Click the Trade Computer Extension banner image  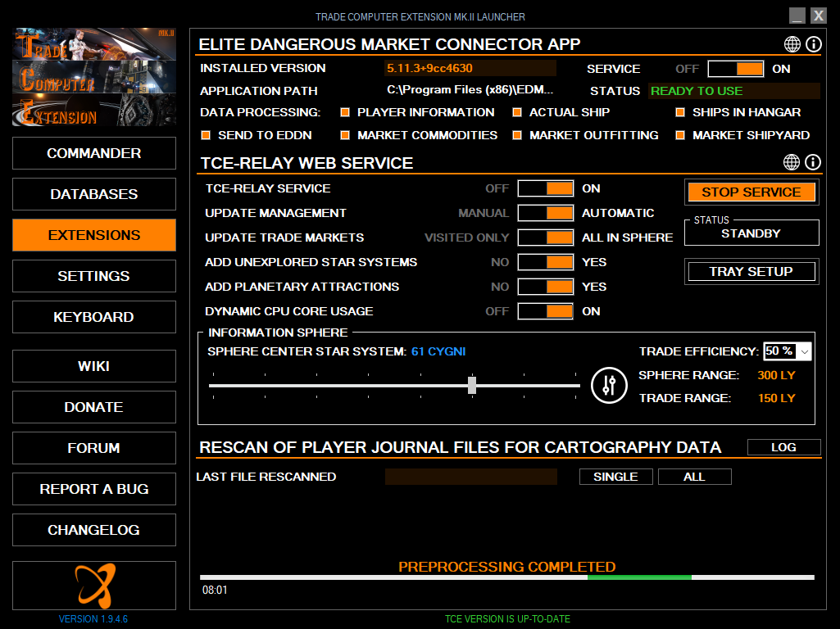pos(94,77)
